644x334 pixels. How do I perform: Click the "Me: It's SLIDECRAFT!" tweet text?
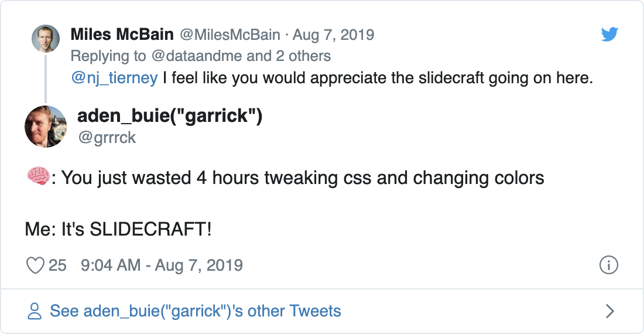click(118, 229)
